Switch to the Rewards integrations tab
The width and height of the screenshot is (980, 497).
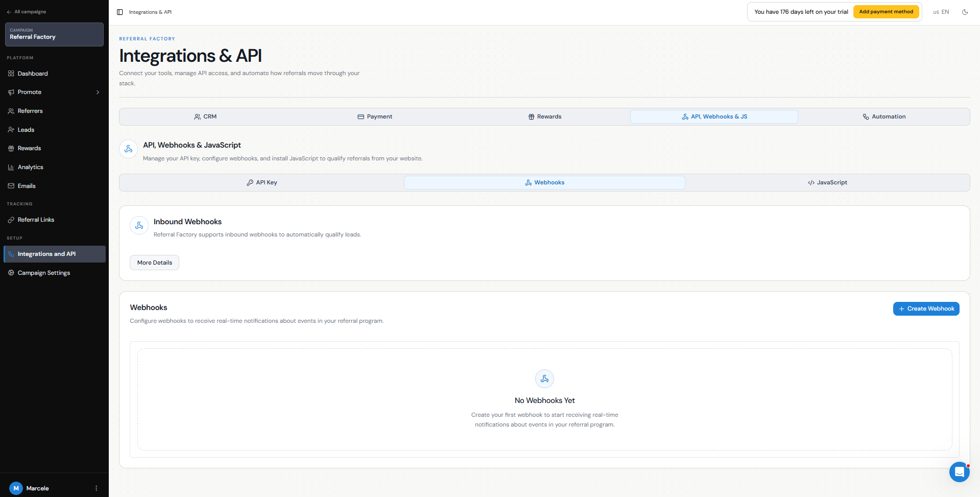tap(545, 116)
